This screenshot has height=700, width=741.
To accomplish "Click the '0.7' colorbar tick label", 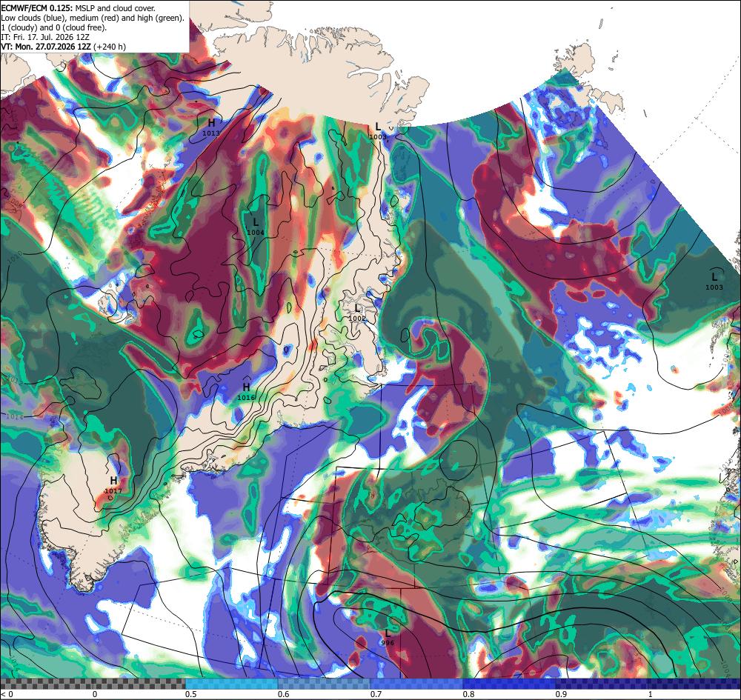I will tap(376, 694).
